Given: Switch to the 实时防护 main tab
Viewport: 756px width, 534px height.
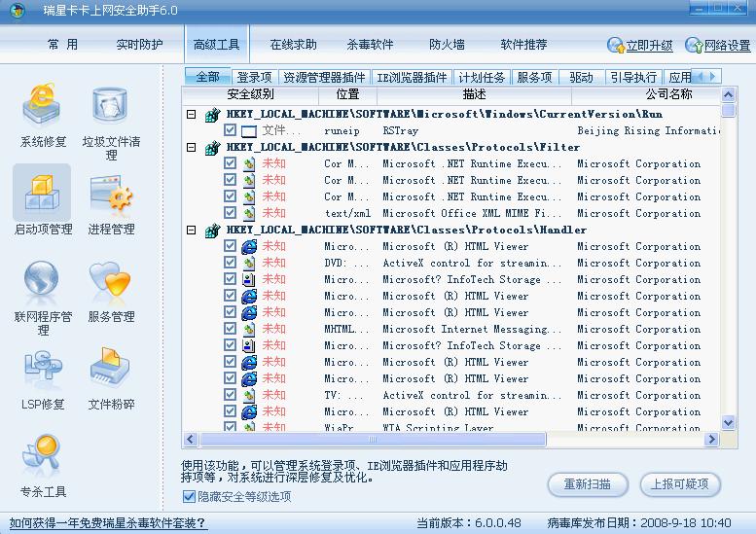Looking at the screenshot, I should pyautogui.click(x=140, y=45).
